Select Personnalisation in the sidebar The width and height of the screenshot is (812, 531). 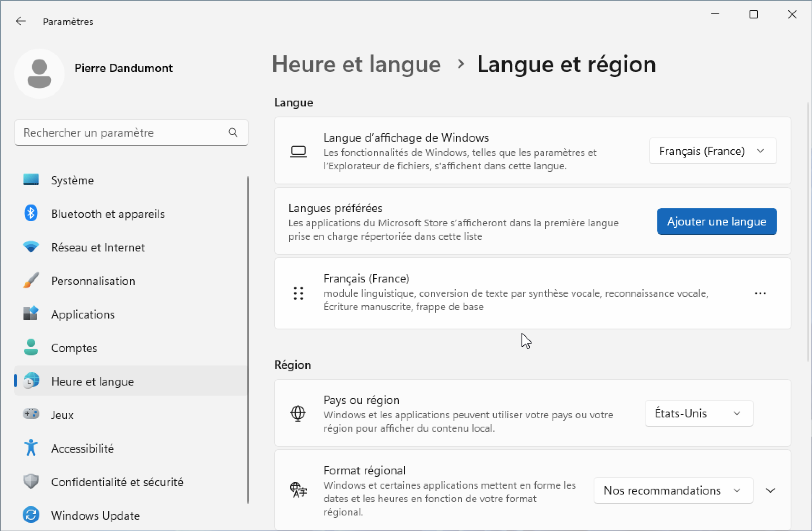pos(131,281)
